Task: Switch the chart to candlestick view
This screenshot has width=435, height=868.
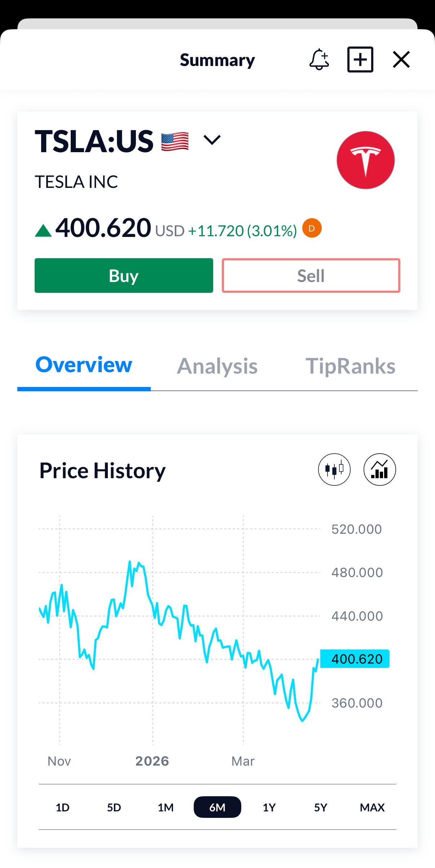Action: click(334, 470)
